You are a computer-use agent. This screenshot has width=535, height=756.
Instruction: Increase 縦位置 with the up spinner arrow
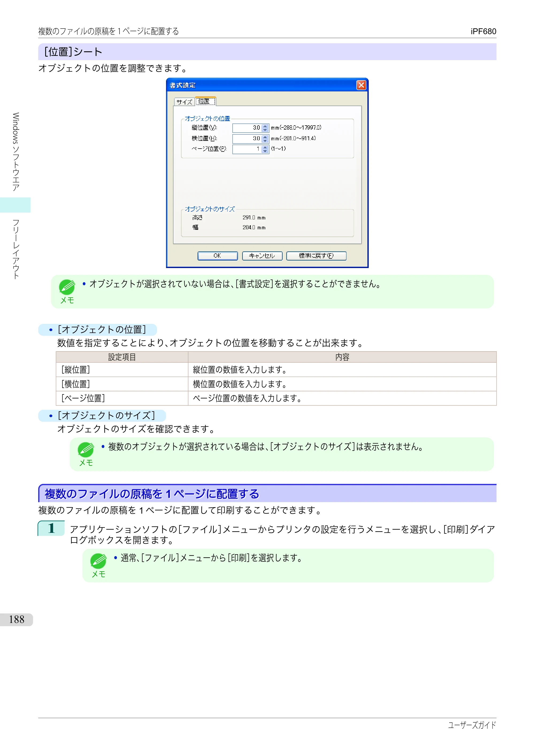(x=265, y=126)
